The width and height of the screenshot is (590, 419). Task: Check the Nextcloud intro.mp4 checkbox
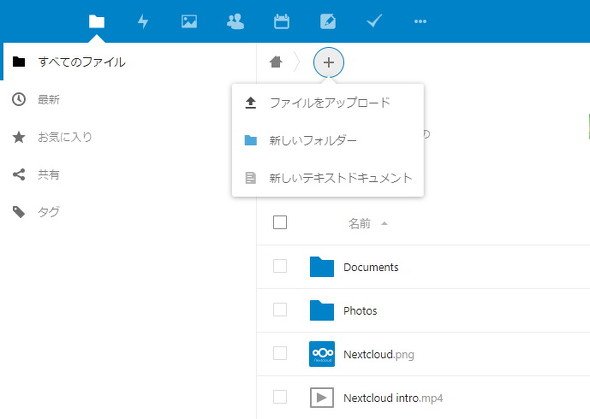click(280, 397)
